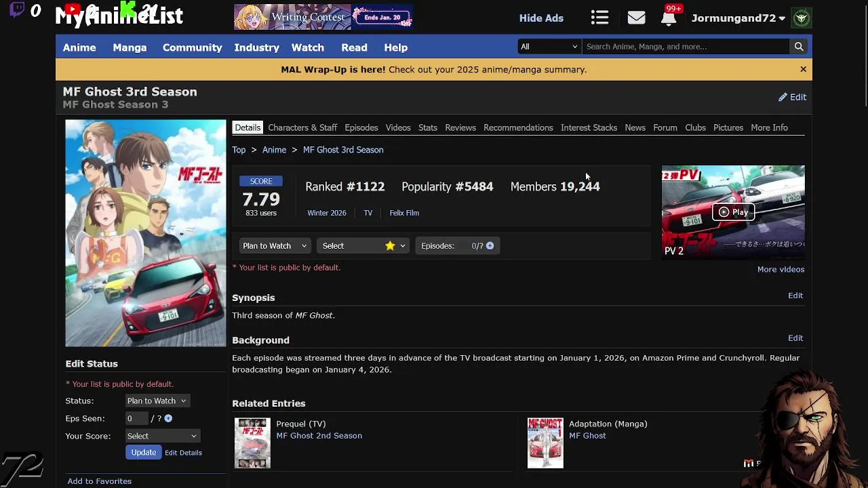The width and height of the screenshot is (868, 488).
Task: Open the More videos link
Action: coord(781,269)
